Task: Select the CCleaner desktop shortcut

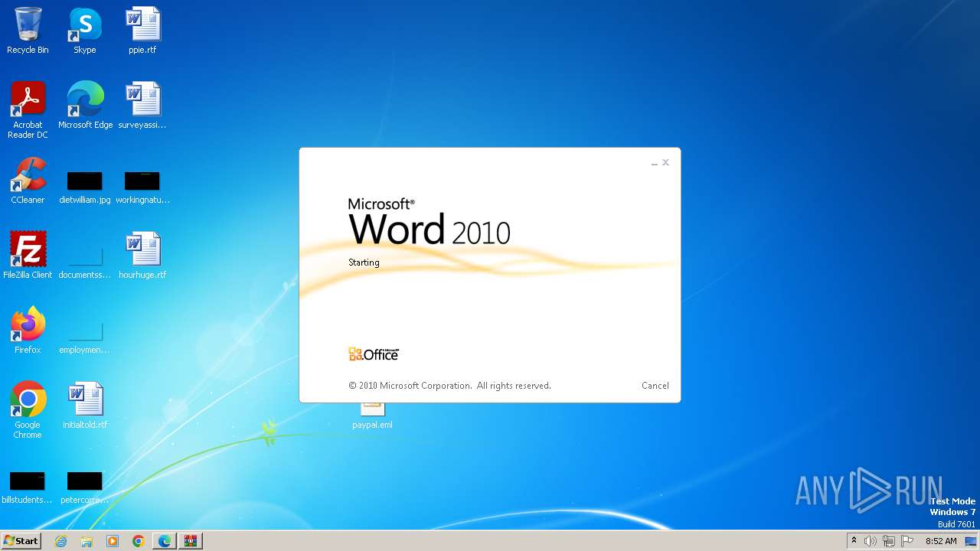Action: point(28,181)
